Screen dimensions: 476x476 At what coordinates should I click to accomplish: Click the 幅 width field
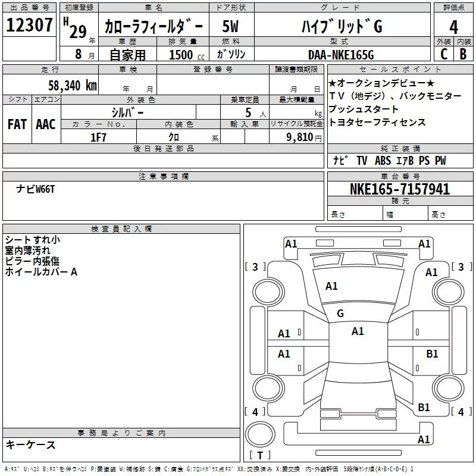[x=405, y=214]
